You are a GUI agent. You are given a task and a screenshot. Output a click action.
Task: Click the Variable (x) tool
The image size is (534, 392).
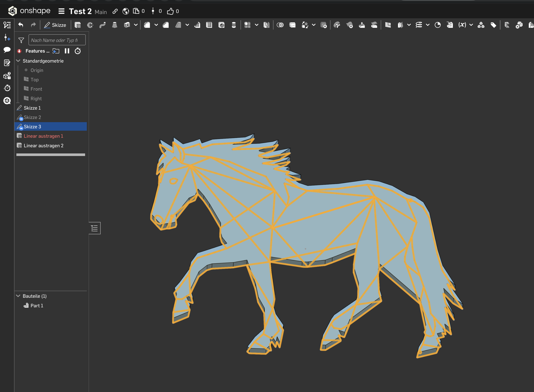tap(462, 25)
